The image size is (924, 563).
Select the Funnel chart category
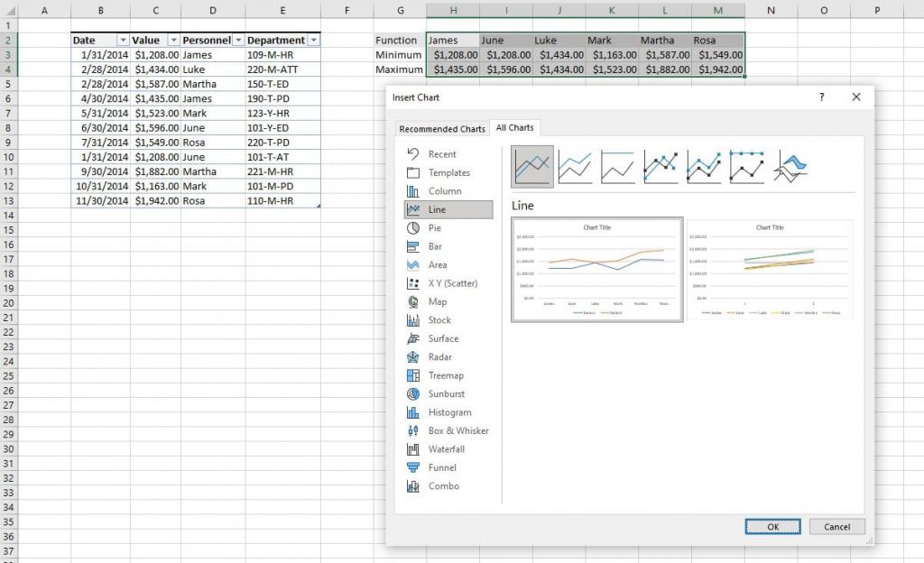click(442, 467)
